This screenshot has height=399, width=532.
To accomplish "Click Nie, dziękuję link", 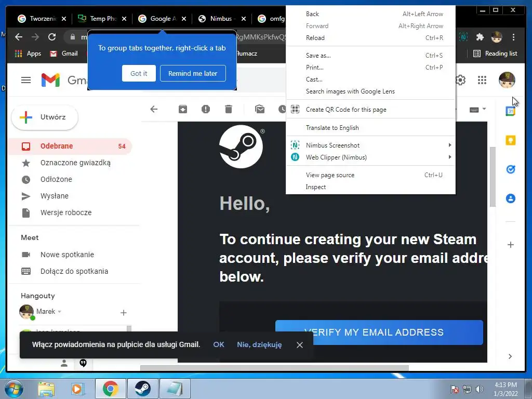I will point(259,344).
